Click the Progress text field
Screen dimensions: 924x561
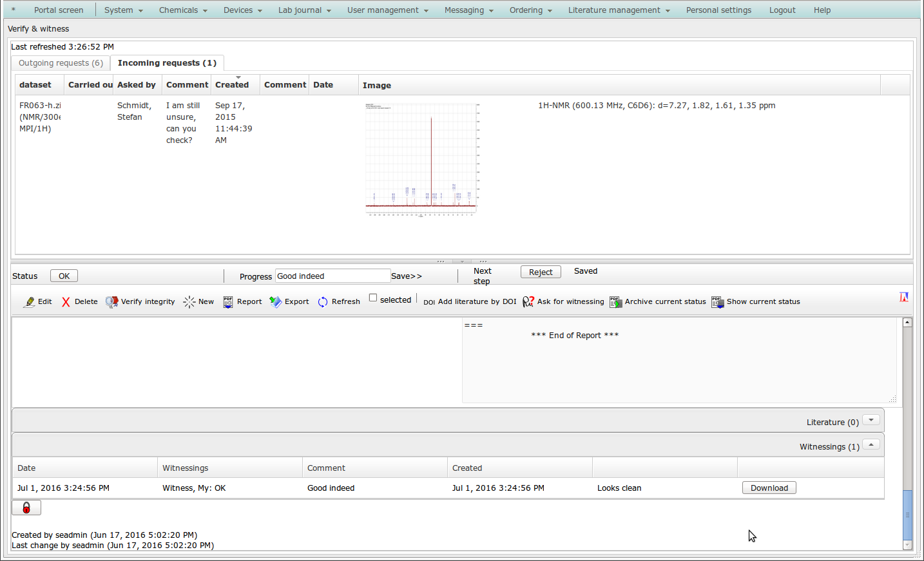(332, 276)
